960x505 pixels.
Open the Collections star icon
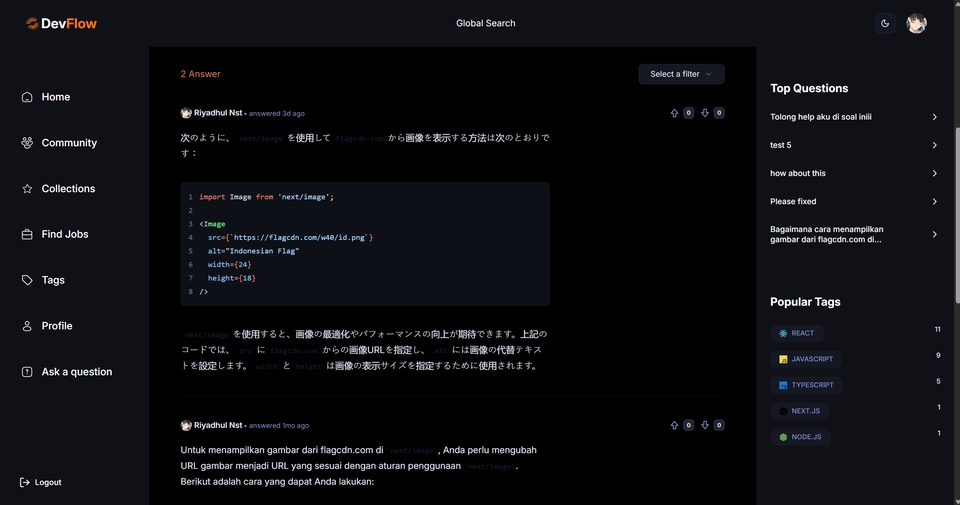tap(27, 189)
